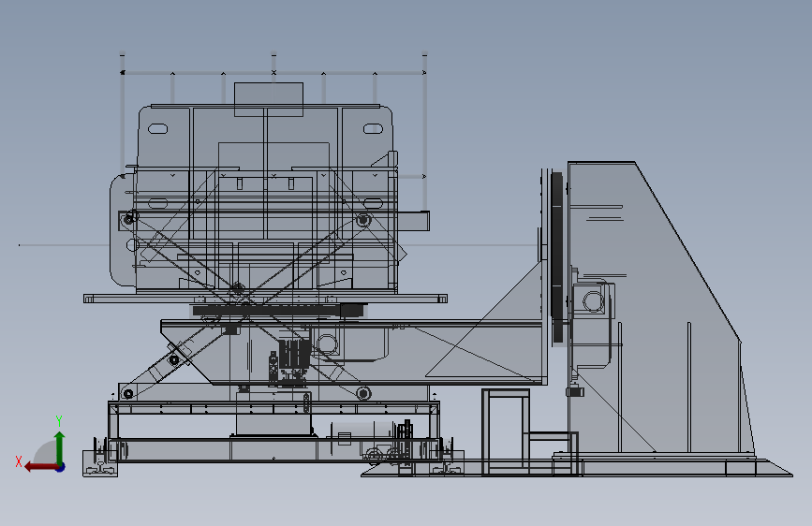Click the green "Y" label of the triad
This screenshot has height=526, width=812.
59,421
